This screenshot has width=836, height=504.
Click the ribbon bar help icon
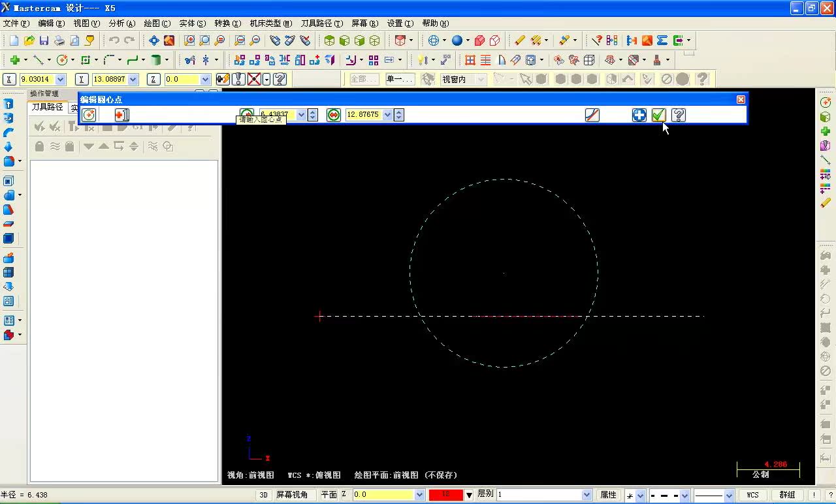(x=679, y=115)
